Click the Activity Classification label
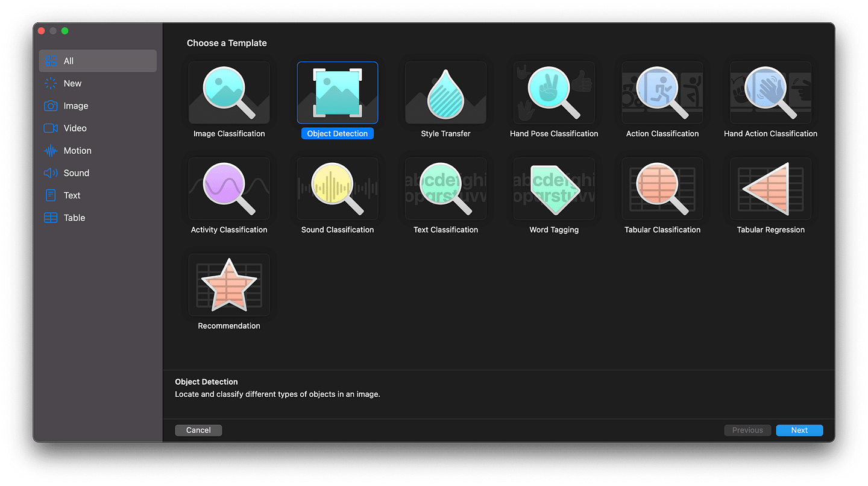This screenshot has width=868, height=486. (x=229, y=230)
